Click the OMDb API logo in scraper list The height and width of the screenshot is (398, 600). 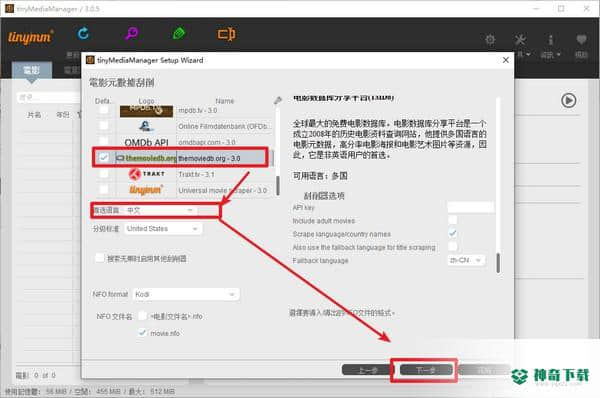146,142
